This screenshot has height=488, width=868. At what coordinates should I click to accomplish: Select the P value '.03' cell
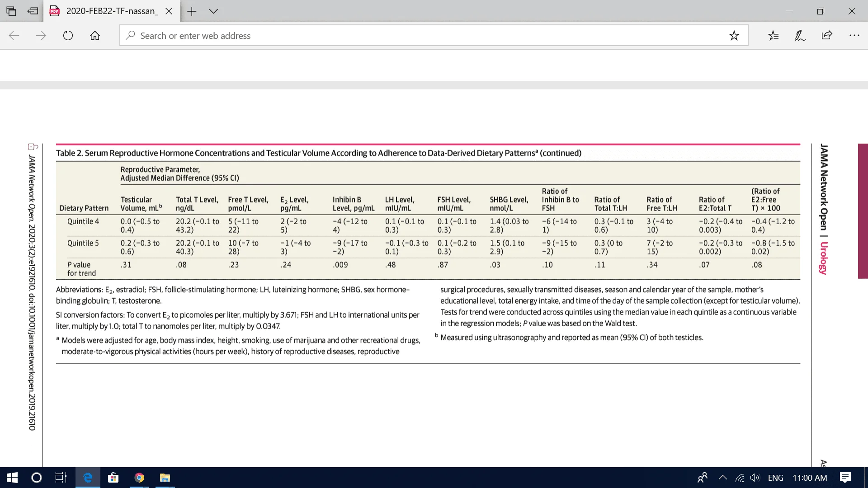coord(495,265)
